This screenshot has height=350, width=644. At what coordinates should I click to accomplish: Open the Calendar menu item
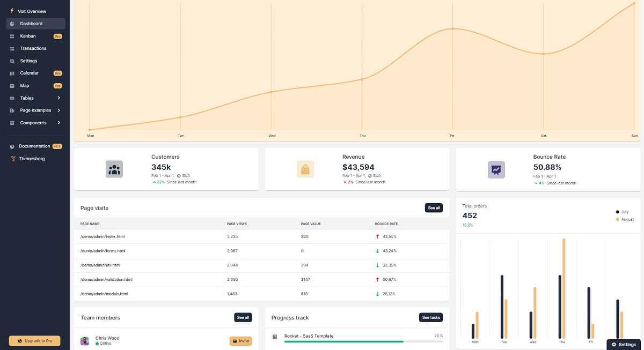[x=35, y=73]
